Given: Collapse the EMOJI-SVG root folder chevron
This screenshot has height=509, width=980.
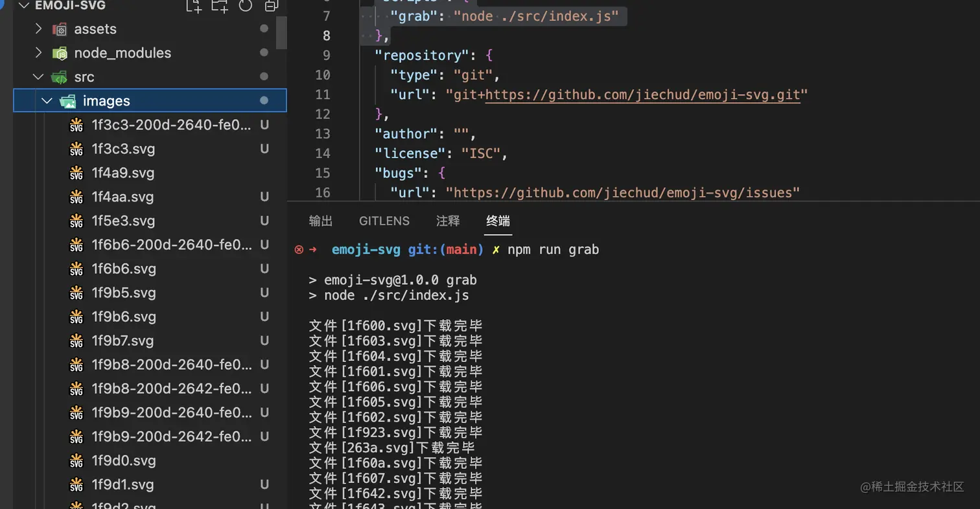Looking at the screenshot, I should click(x=24, y=6).
